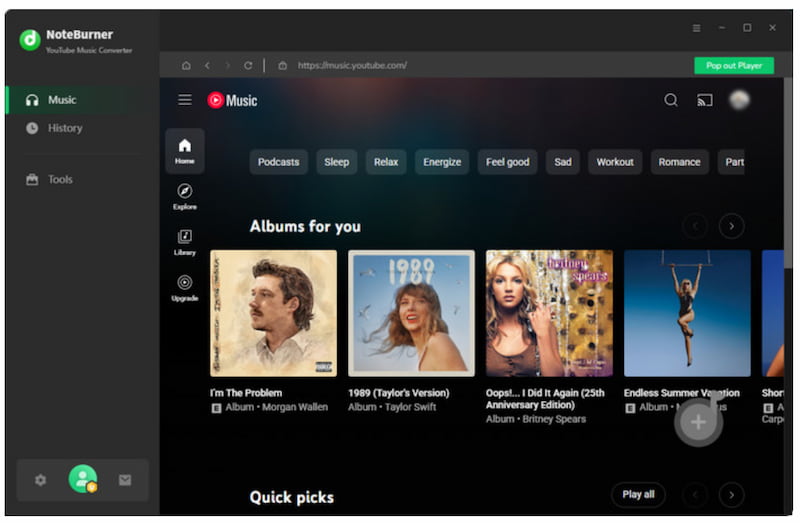Click the Taylor Swift artist link
This screenshot has height=523, width=800.
click(411, 407)
